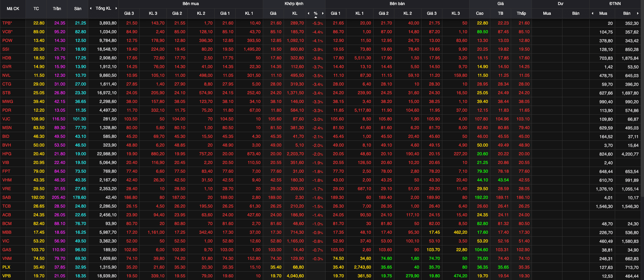
Task: Choose the HPG ticker
Action: [7, 154]
